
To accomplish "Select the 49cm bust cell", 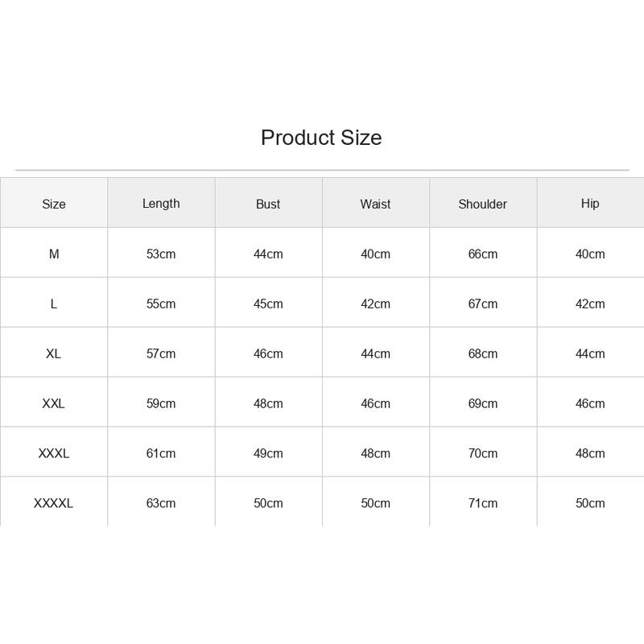I will click(x=268, y=453).
